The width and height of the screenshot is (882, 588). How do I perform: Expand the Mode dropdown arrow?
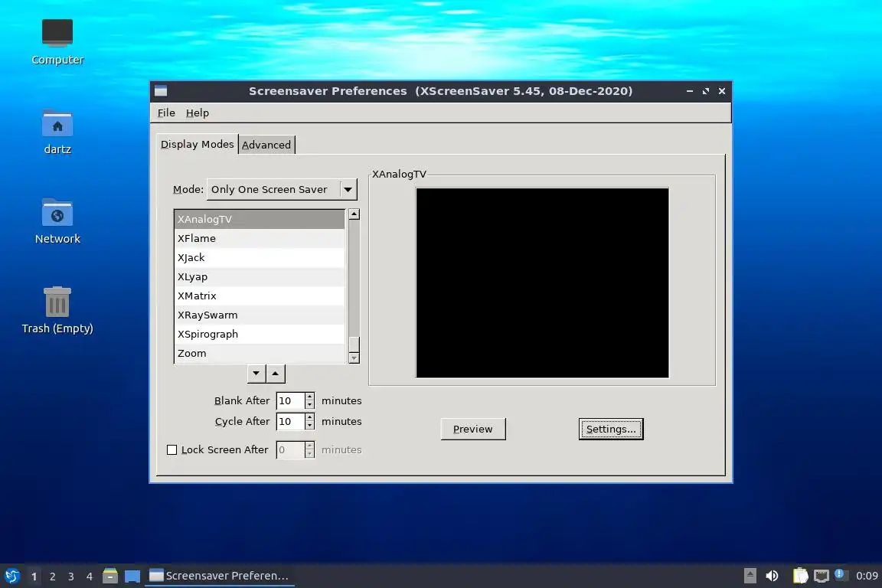point(348,190)
